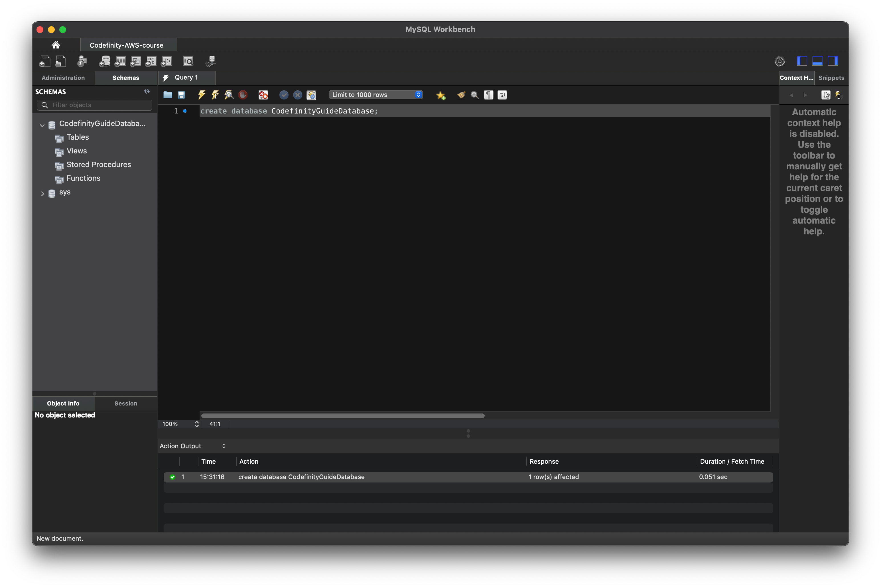This screenshot has height=588, width=881.
Task: Select the Query 1 editor tab
Action: click(x=186, y=78)
